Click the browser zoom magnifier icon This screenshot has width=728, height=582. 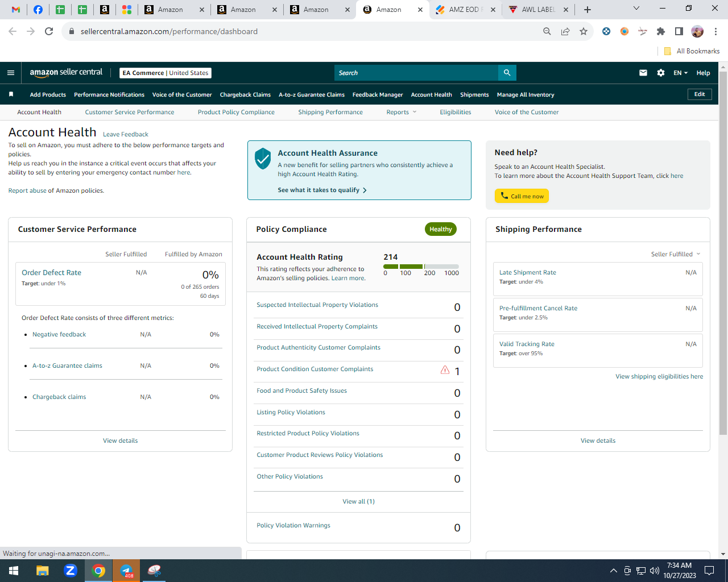click(547, 31)
